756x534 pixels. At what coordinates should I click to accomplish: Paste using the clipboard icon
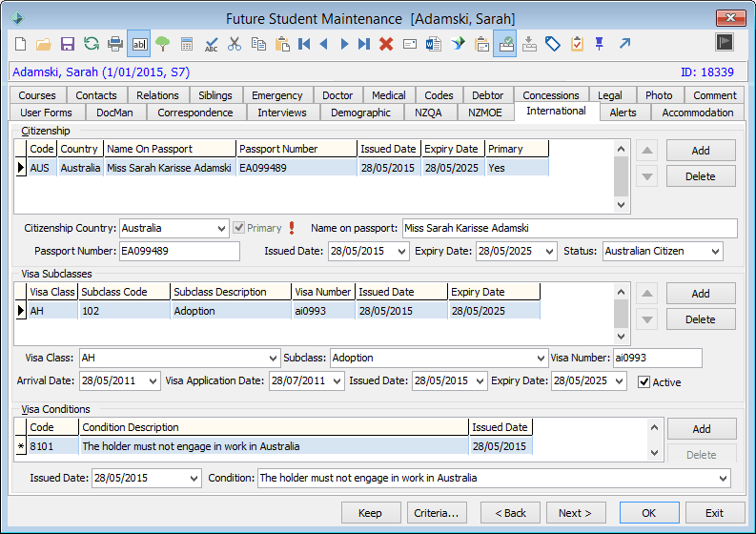(282, 44)
